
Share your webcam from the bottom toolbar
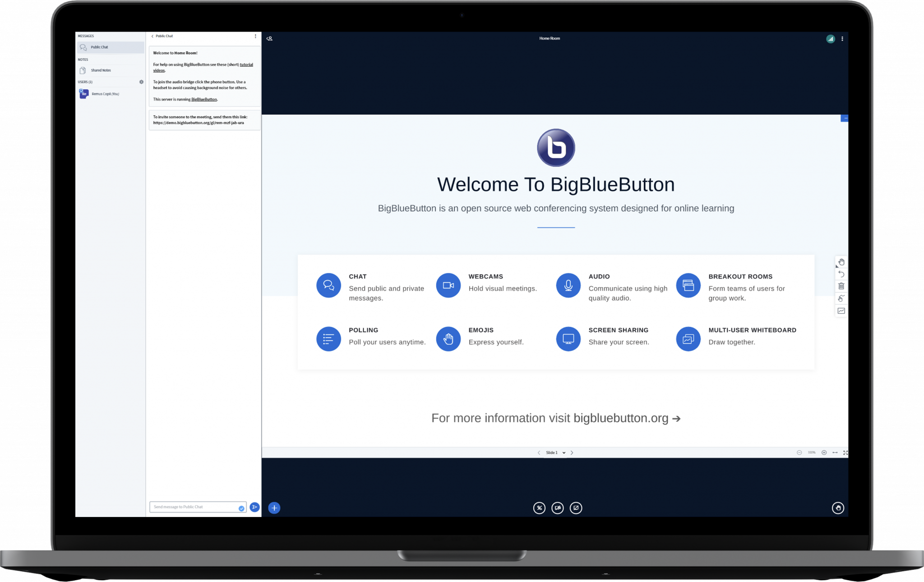point(558,508)
